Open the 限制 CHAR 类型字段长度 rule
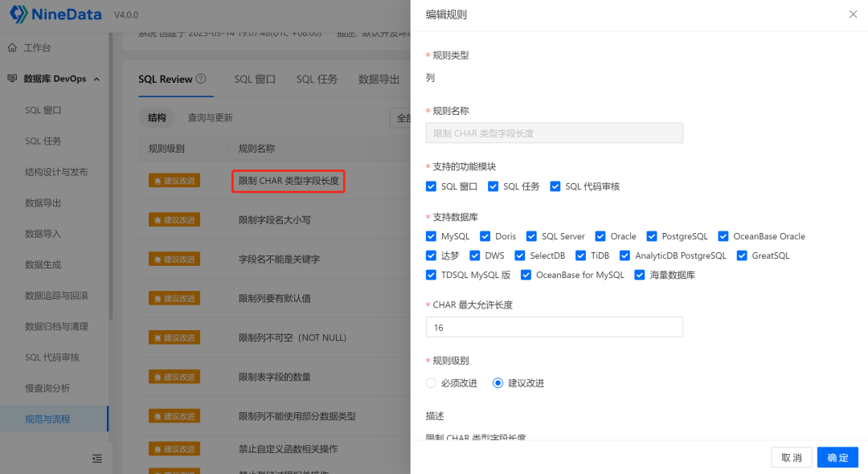Image resolution: width=868 pixels, height=474 pixels. pos(289,181)
